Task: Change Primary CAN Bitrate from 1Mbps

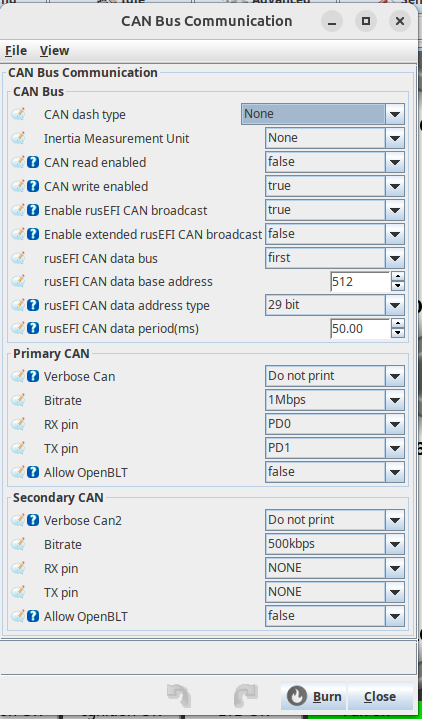Action: pyautogui.click(x=335, y=400)
